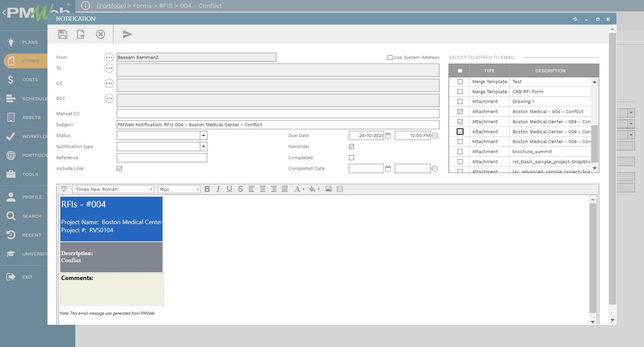644x347 pixels.
Task: Sort by the DESCRIPTION column header
Action: tap(550, 71)
